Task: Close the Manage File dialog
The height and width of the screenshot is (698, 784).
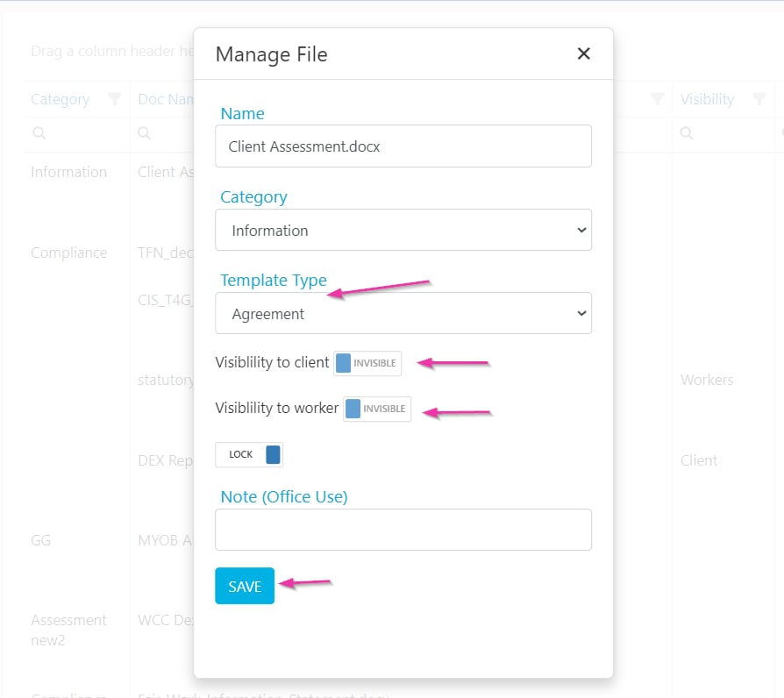Action: click(583, 53)
